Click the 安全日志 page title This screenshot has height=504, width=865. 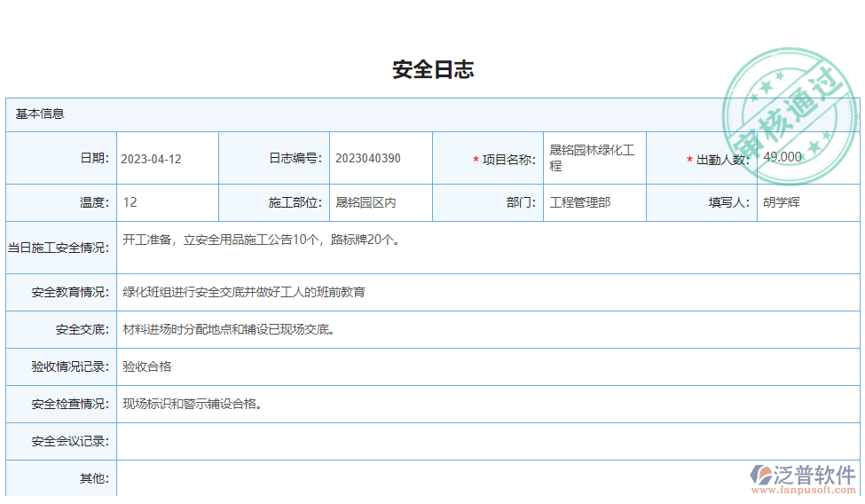coord(433,70)
